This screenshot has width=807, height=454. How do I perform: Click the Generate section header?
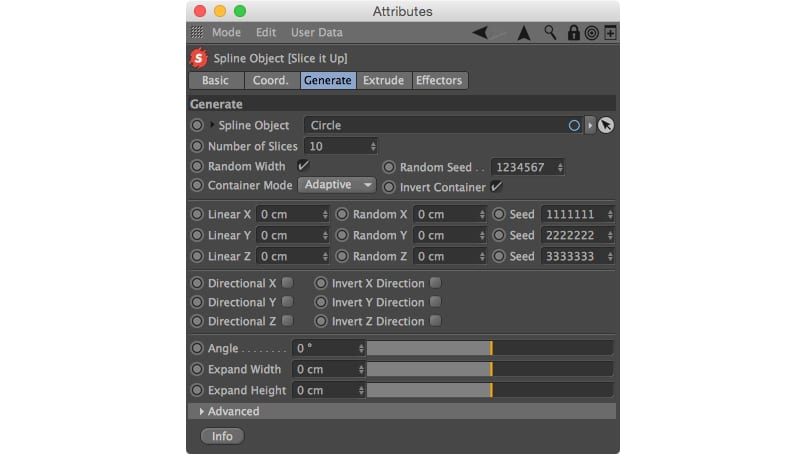pyautogui.click(x=402, y=104)
